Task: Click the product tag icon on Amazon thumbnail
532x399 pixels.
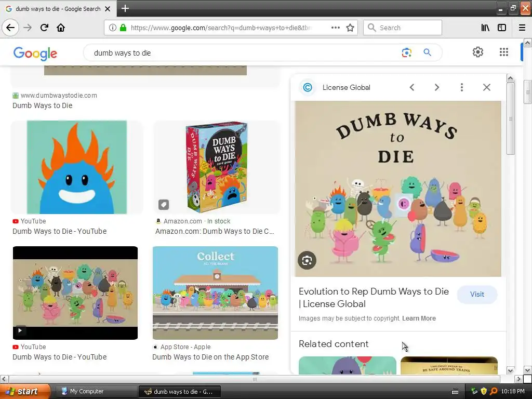Action: (163, 205)
